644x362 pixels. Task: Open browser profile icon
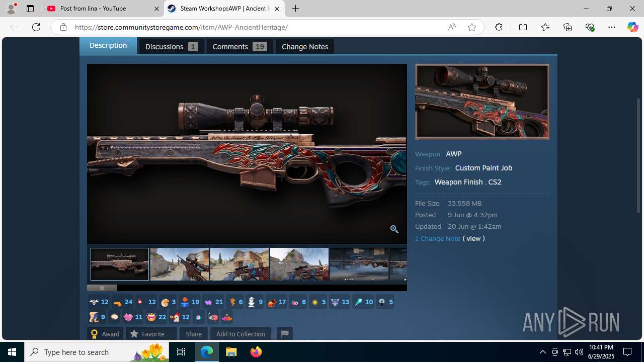[x=11, y=9]
